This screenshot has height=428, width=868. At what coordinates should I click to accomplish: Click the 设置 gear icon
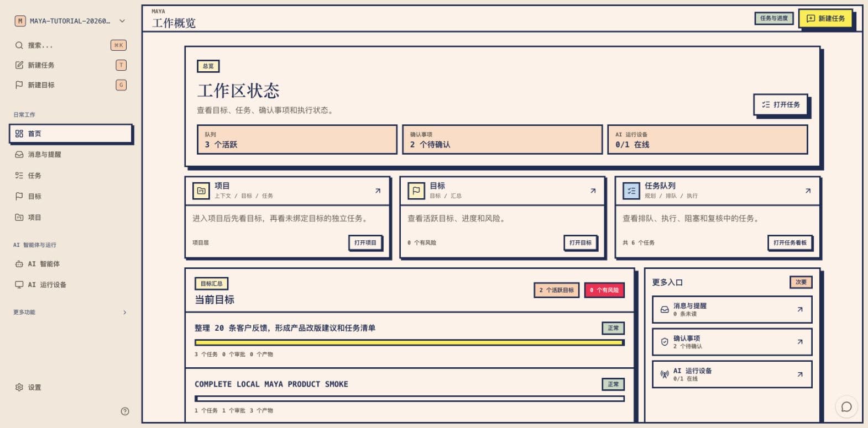(19, 387)
